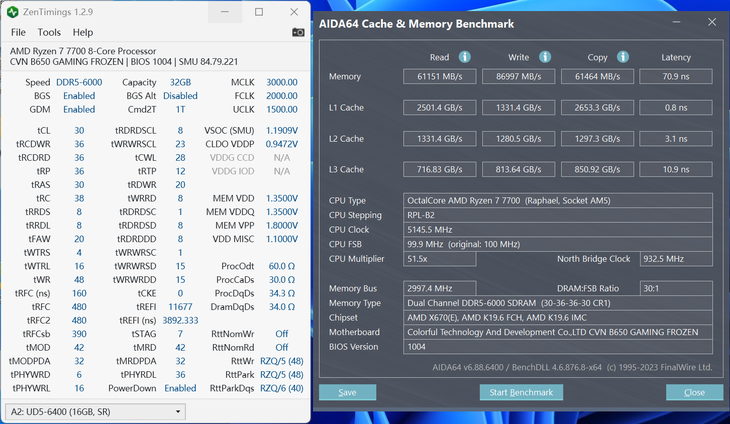Image resolution: width=730 pixels, height=424 pixels.
Task: Click the CPU FSB field 99.9 MHz
Action: (558, 244)
